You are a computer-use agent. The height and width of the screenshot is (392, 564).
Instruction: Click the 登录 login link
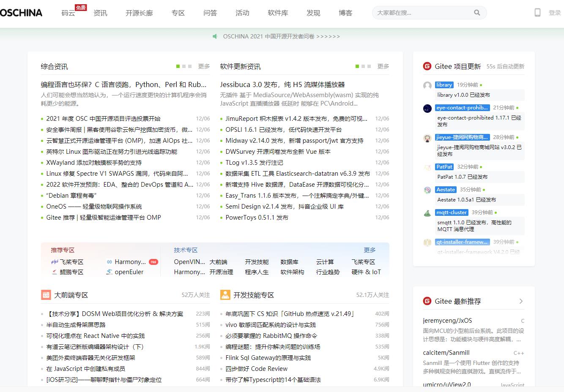click(x=554, y=13)
